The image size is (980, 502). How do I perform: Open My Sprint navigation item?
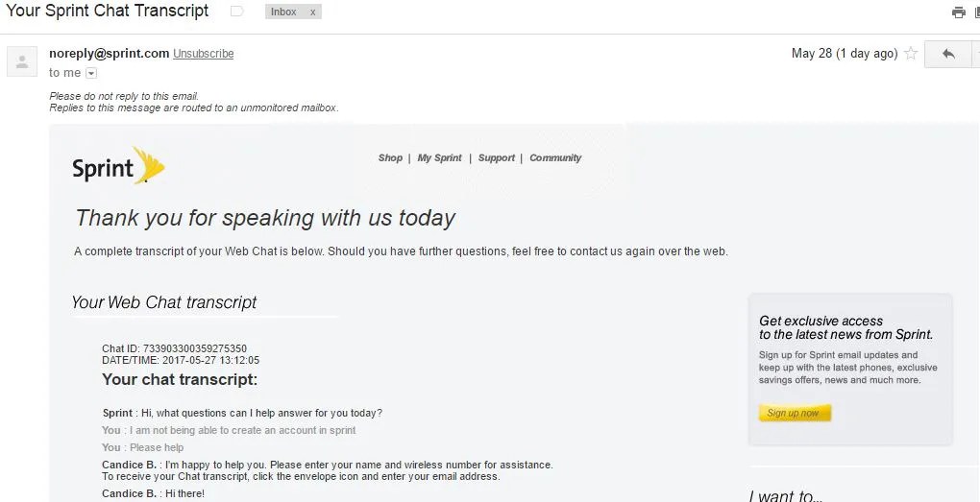pyautogui.click(x=439, y=158)
